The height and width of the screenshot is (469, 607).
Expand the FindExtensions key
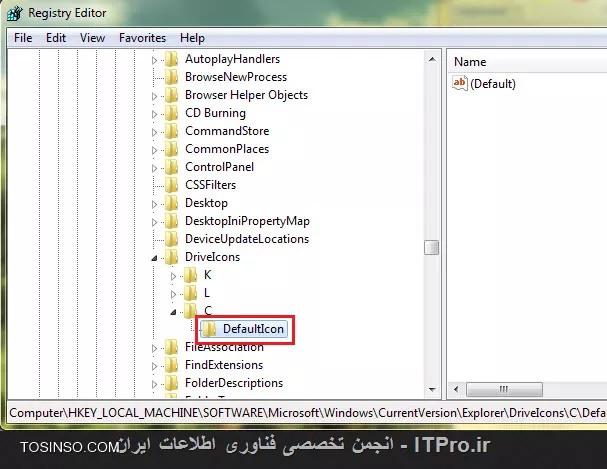(x=154, y=366)
